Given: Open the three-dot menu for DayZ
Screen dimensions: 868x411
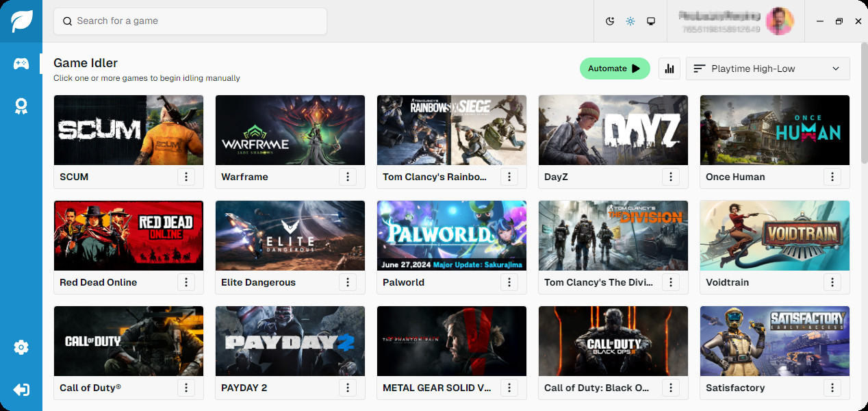Looking at the screenshot, I should click(x=671, y=177).
